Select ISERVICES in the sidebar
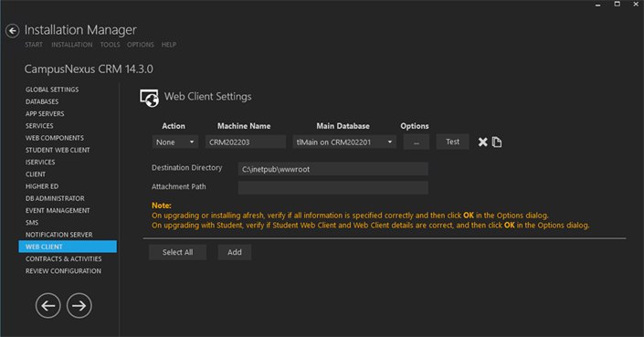 pos(40,163)
